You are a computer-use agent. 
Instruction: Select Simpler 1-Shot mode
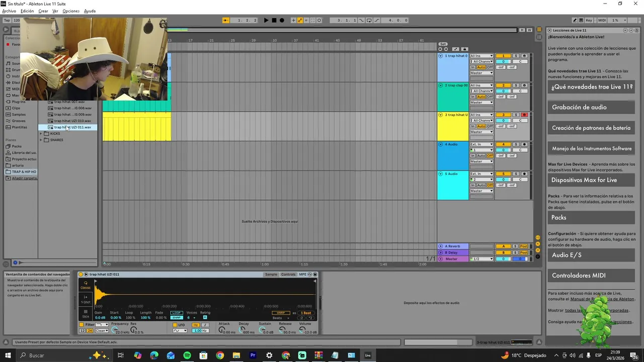[x=86, y=300]
